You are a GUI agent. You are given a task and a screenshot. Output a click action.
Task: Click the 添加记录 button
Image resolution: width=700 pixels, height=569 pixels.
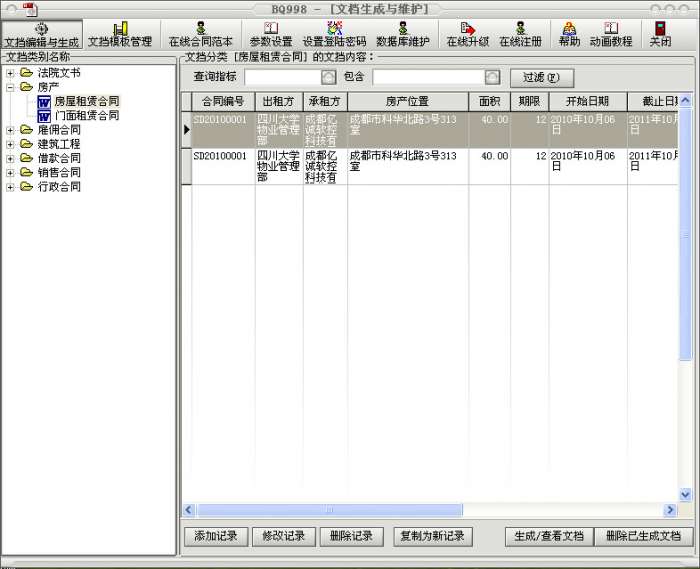(x=216, y=536)
